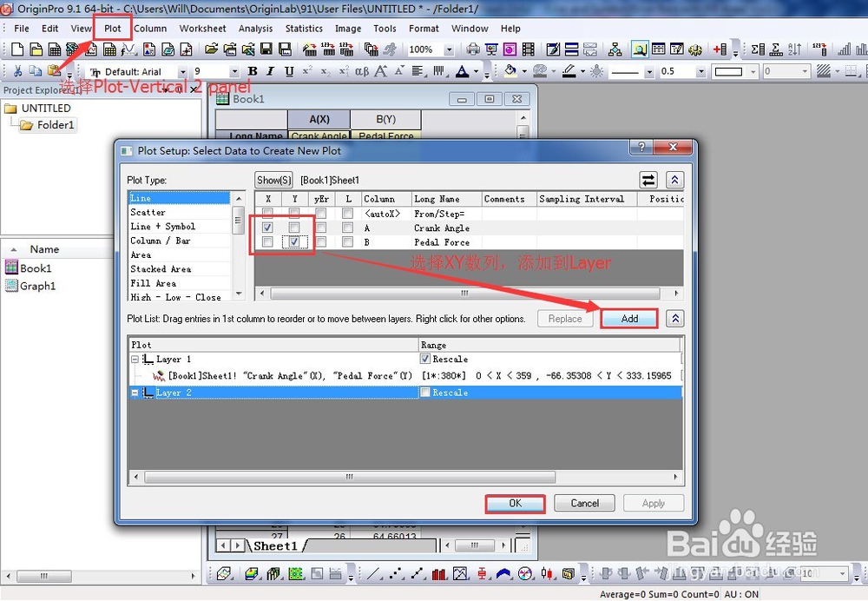Uncheck Y checkbox for column B
The image size is (868, 601).
click(x=294, y=242)
